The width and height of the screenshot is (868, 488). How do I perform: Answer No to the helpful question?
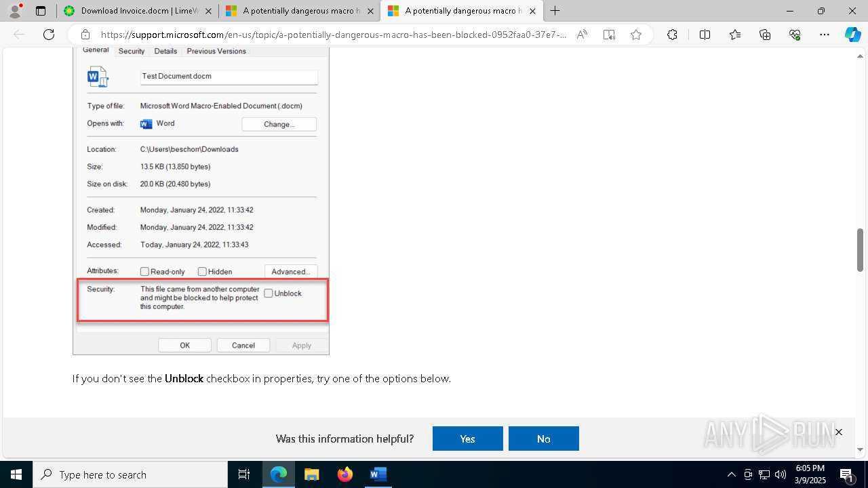coord(544,439)
